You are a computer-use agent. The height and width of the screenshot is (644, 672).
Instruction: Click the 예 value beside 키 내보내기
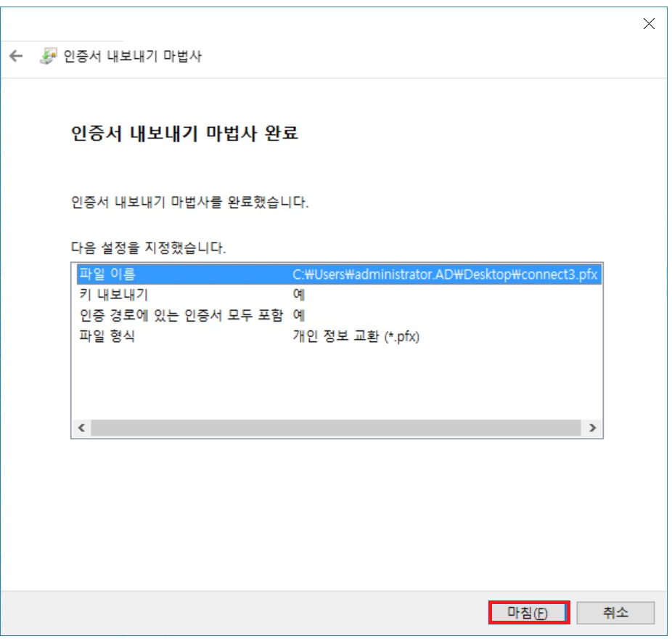coord(298,295)
